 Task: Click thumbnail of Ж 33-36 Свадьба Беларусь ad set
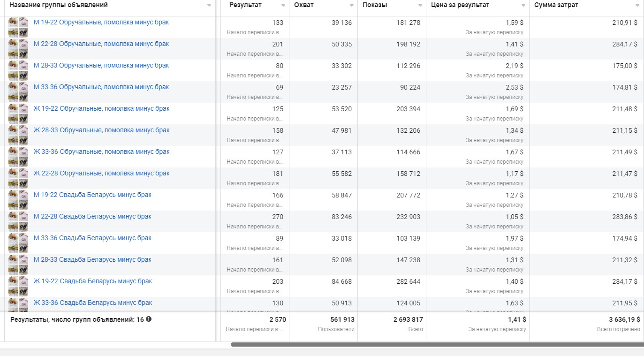[x=18, y=304]
